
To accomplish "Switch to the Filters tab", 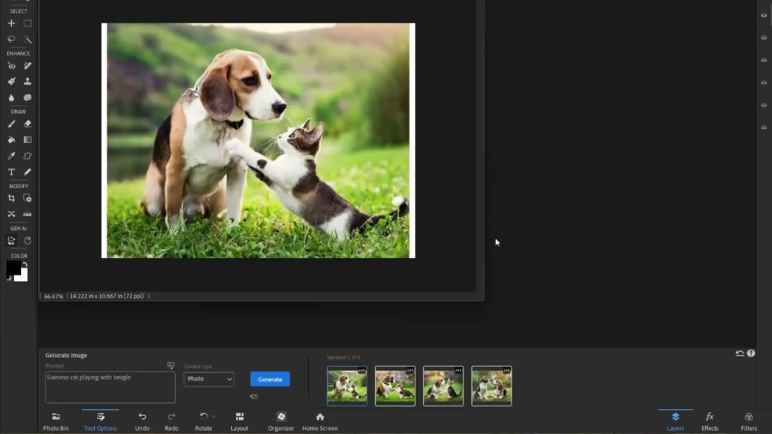I will 748,417.
